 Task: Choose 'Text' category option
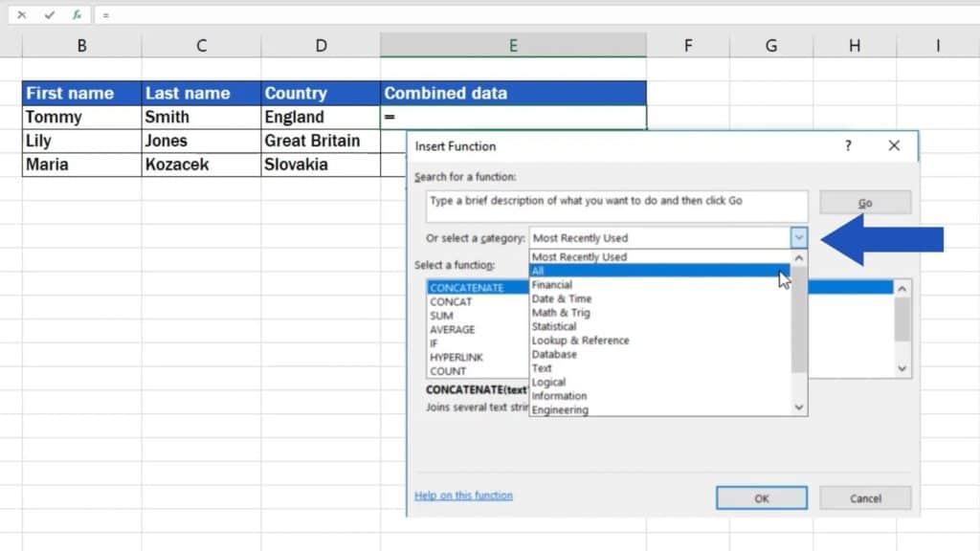pyautogui.click(x=659, y=368)
